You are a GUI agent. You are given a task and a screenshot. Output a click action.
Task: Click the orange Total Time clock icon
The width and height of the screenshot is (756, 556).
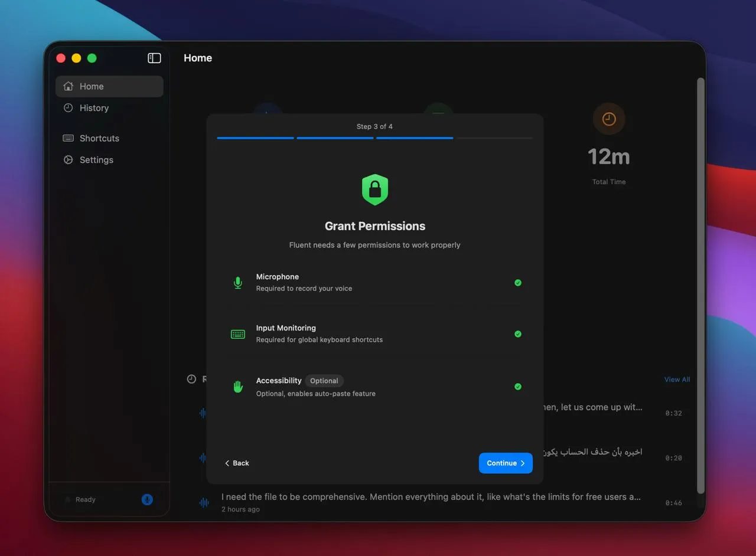[608, 119]
